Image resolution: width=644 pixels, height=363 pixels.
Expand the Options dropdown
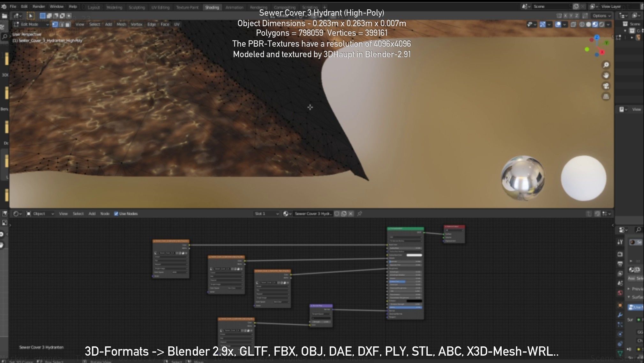[602, 16]
